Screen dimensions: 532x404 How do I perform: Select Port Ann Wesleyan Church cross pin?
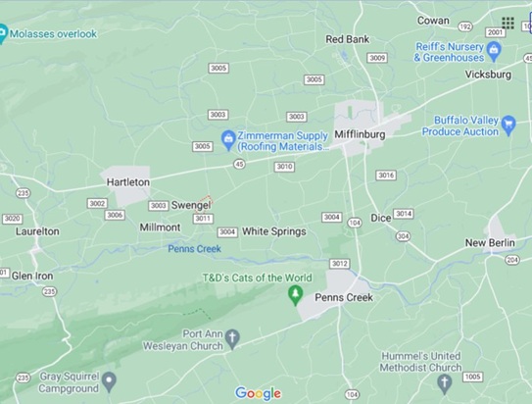coord(233,339)
